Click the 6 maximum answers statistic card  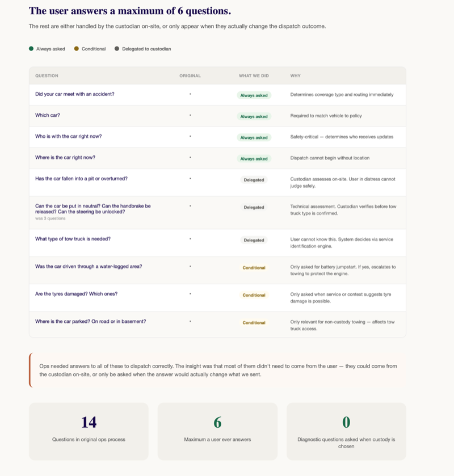[217, 431]
